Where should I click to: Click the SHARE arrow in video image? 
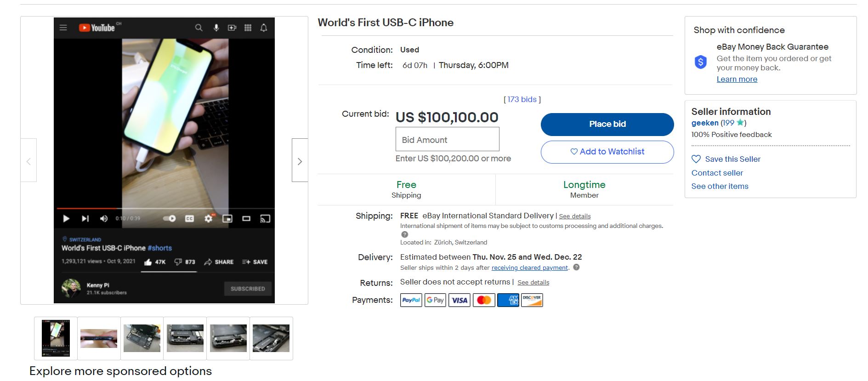pyautogui.click(x=208, y=262)
